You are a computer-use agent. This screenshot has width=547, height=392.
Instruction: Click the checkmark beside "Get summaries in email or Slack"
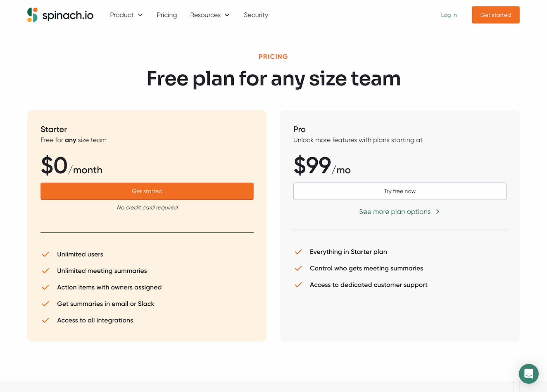pos(45,304)
